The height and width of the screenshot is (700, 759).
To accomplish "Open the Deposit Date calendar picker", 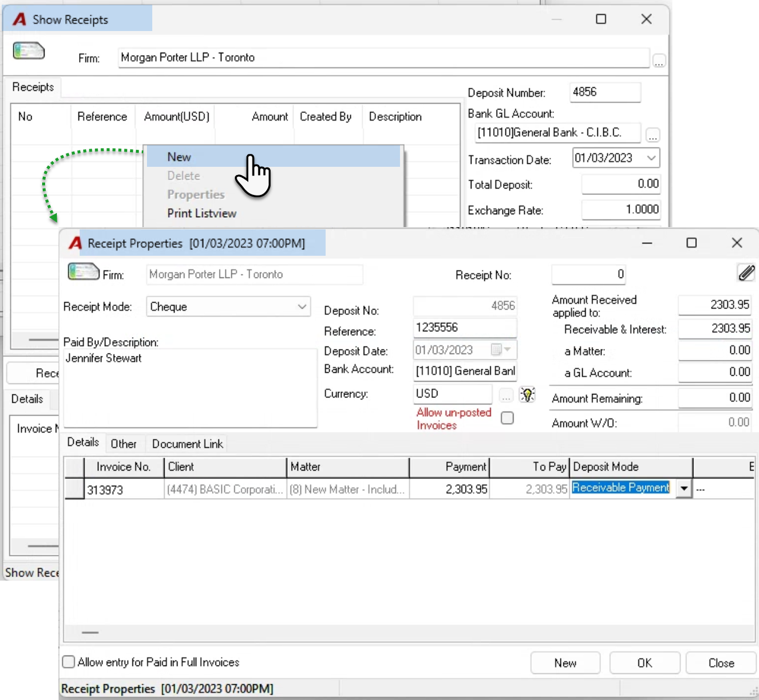I will (502, 350).
